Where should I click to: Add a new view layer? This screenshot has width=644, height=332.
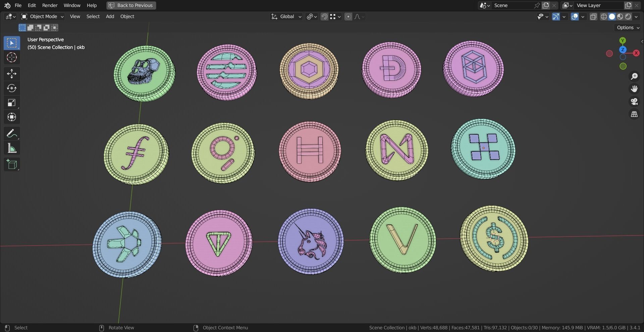tap(628, 5)
